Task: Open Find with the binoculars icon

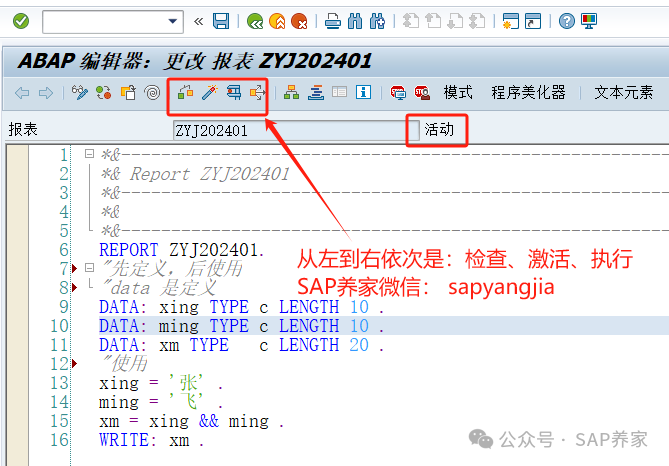Action: pos(355,21)
